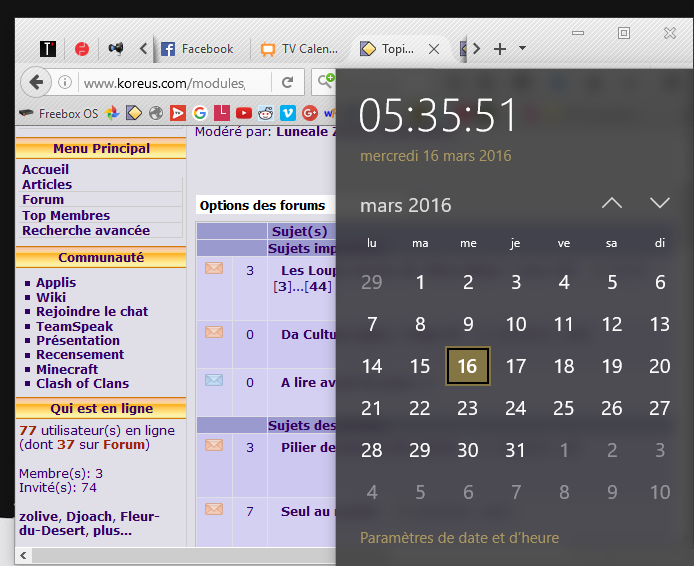
Task: Reload the page with the refresh icon
Action: pyautogui.click(x=288, y=83)
